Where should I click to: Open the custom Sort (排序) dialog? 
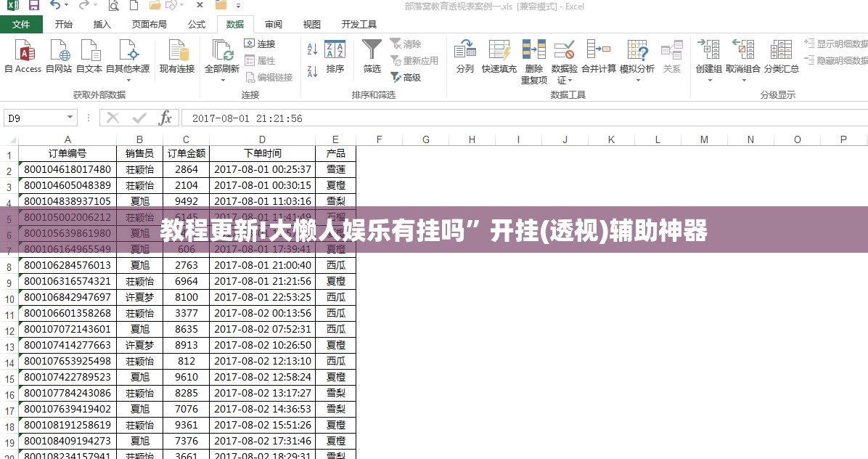335,56
